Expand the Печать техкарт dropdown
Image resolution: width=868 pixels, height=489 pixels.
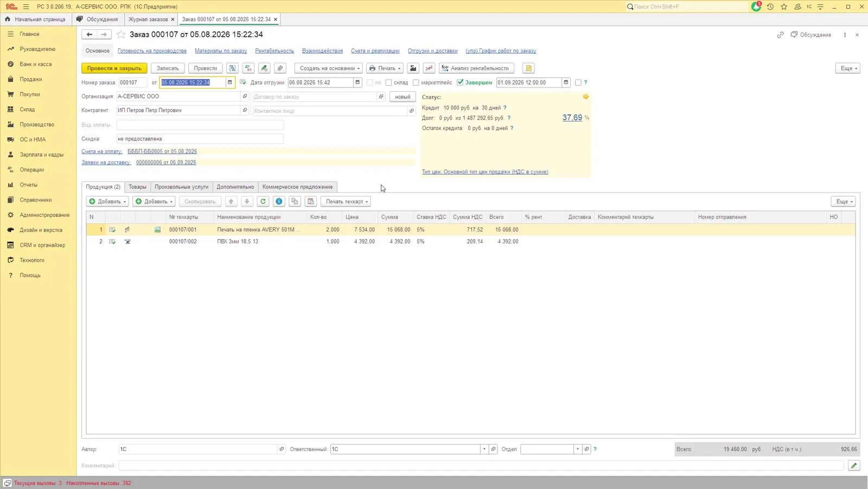(x=346, y=202)
